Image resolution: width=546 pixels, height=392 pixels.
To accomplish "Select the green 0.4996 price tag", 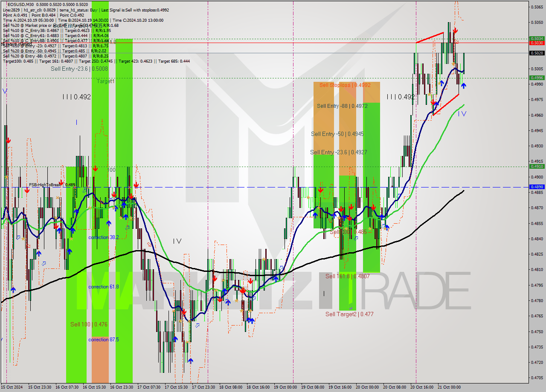I will click(x=536, y=78).
